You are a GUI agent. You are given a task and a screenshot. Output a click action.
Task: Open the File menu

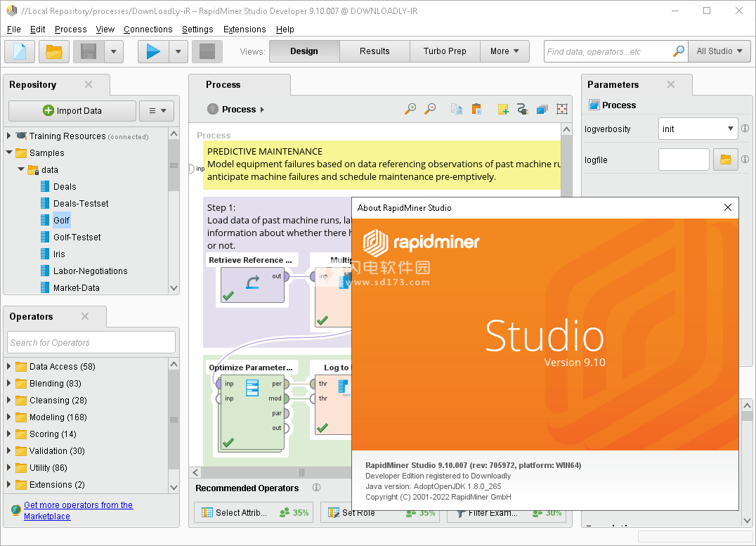pyautogui.click(x=13, y=30)
